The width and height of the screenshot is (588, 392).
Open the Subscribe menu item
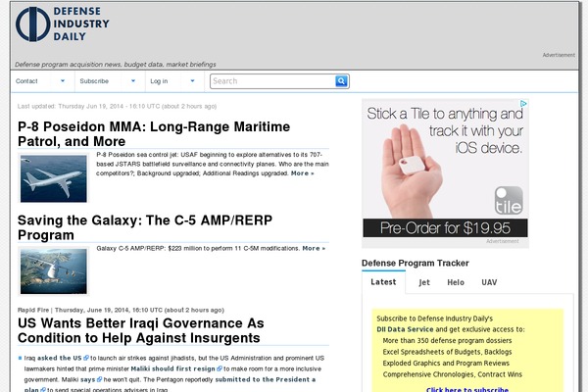(x=94, y=81)
